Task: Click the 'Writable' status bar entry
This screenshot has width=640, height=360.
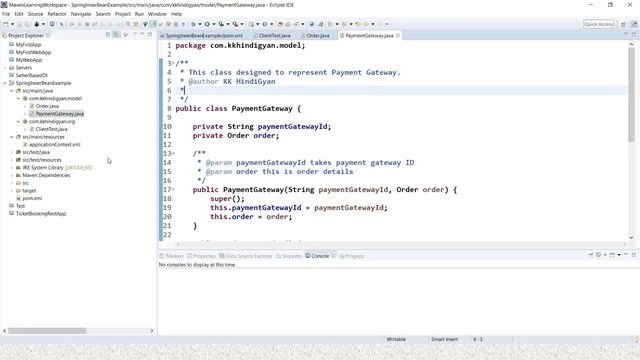Action: [396, 339]
